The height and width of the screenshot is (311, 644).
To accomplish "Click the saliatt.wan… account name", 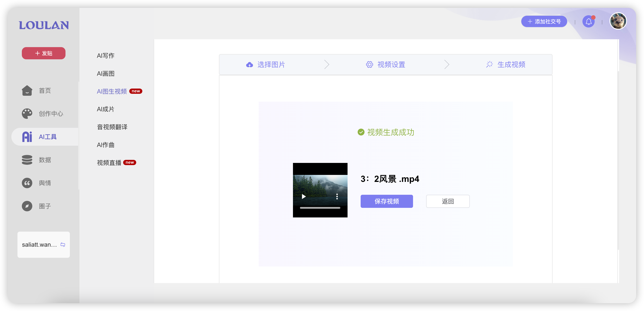I will coord(39,244).
